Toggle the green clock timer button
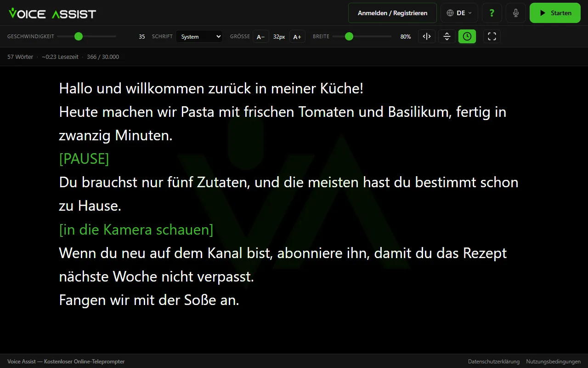This screenshot has height=368, width=588. click(x=467, y=36)
